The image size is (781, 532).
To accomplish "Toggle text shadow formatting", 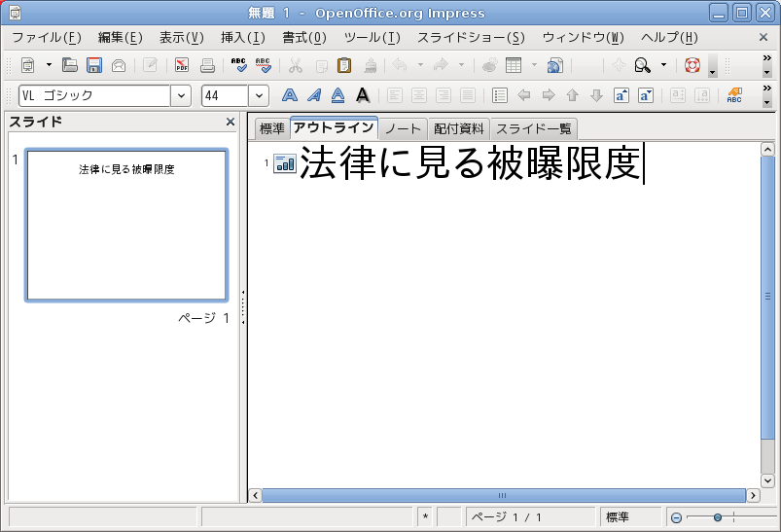I will tap(362, 95).
